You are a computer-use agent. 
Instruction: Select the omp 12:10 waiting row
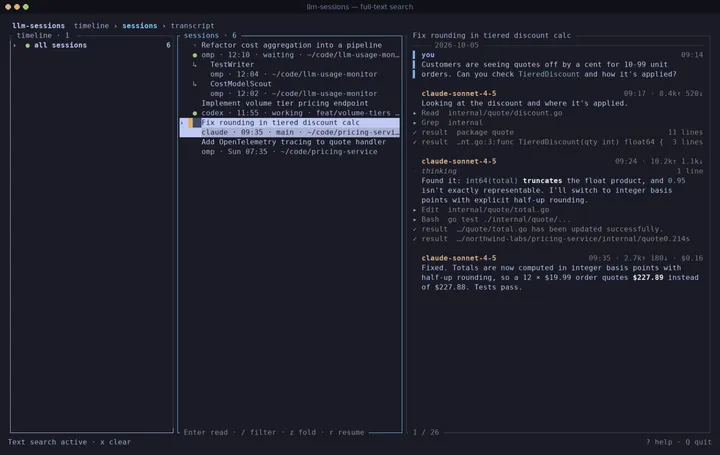point(290,55)
